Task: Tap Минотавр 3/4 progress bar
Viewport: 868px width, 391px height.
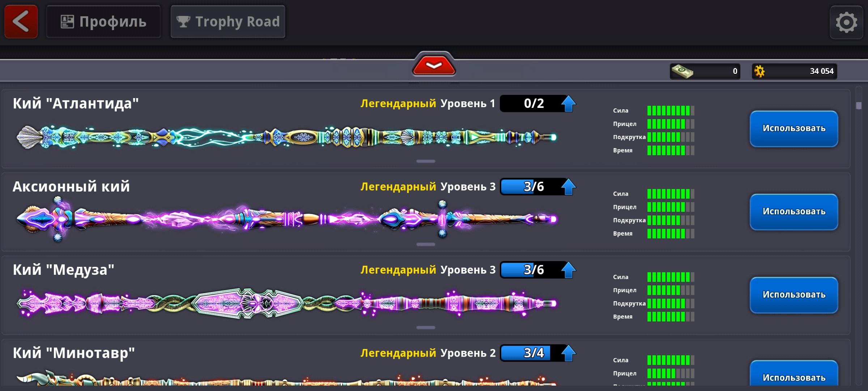Action: 533,353
